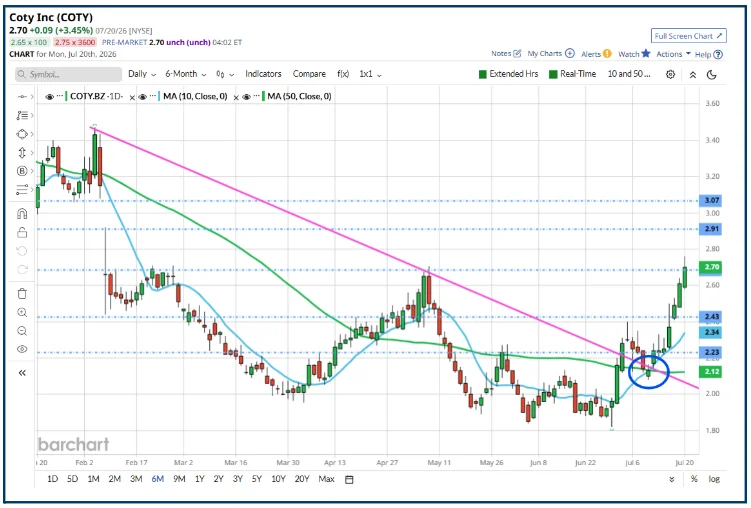Viewport: 751px width, 508px height.
Task: Open chart settings gear
Action: (671, 75)
